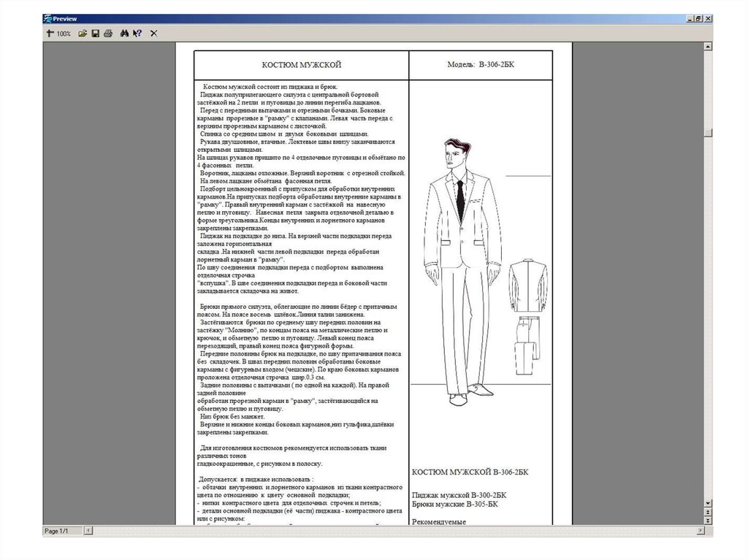Click the What's This help cursor icon
Screen dimensions: 748x560
click(137, 34)
